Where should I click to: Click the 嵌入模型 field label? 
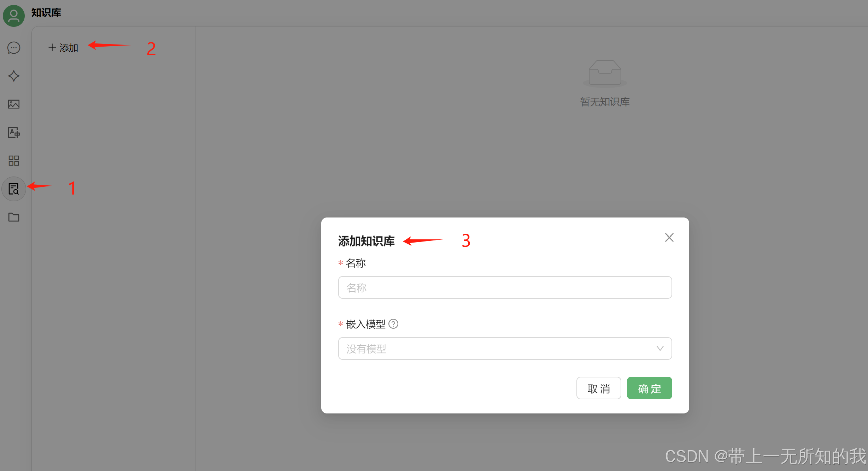[366, 324]
